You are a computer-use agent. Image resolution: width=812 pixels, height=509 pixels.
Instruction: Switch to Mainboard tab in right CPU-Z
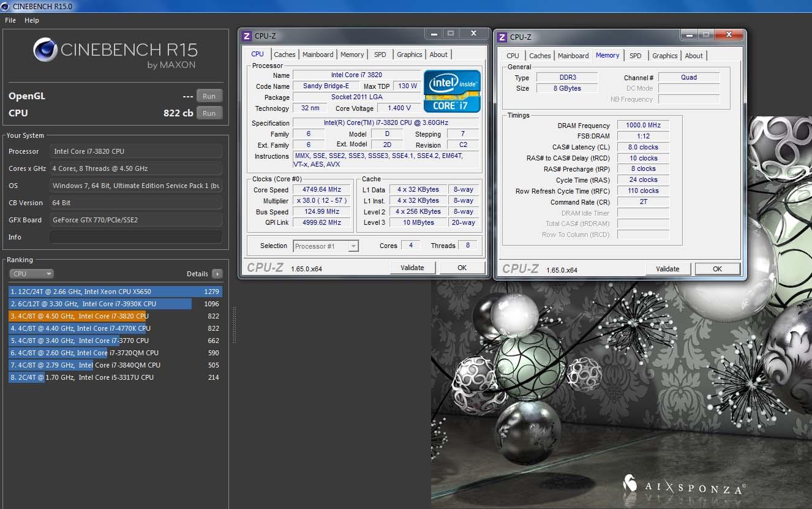(573, 56)
